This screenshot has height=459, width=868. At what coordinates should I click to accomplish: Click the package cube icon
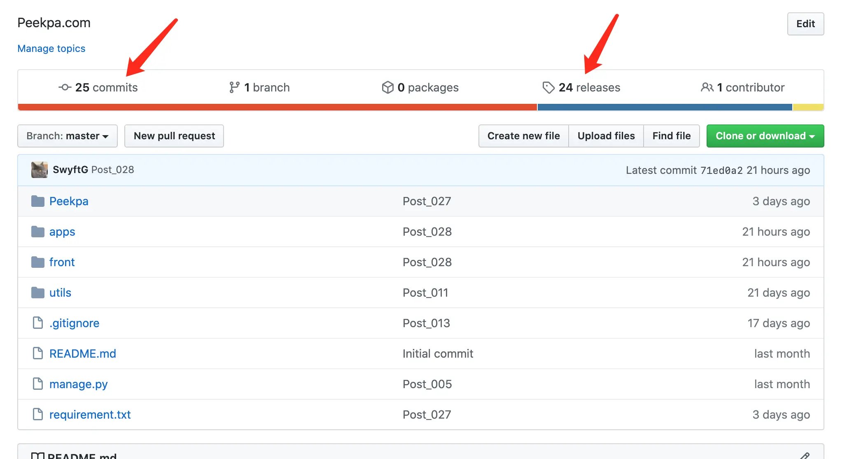[387, 87]
